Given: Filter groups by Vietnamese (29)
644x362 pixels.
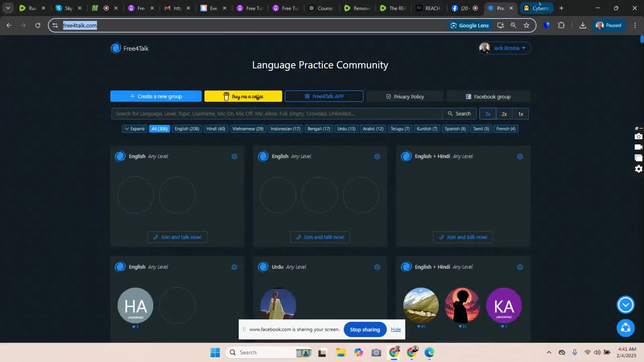Looking at the screenshot, I should click(x=248, y=129).
